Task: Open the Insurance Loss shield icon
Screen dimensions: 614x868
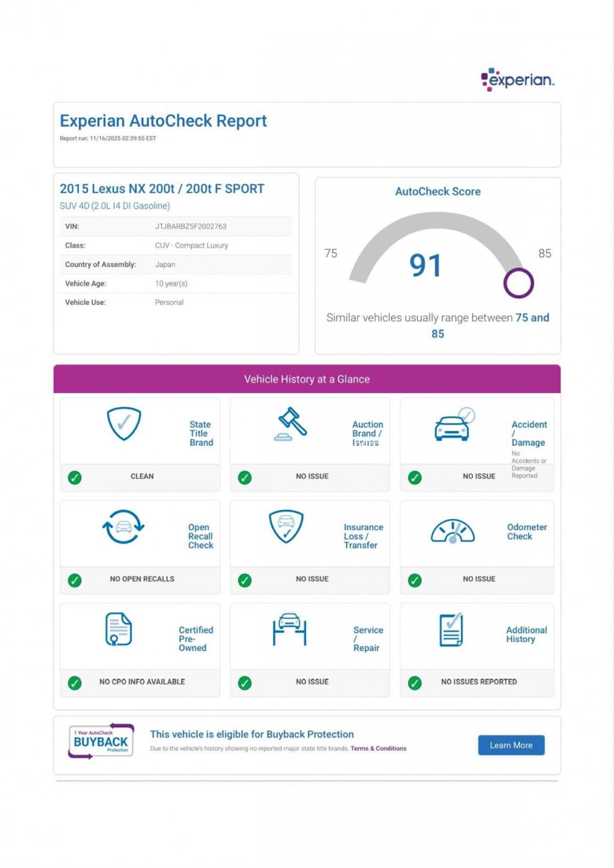Action: (286, 527)
